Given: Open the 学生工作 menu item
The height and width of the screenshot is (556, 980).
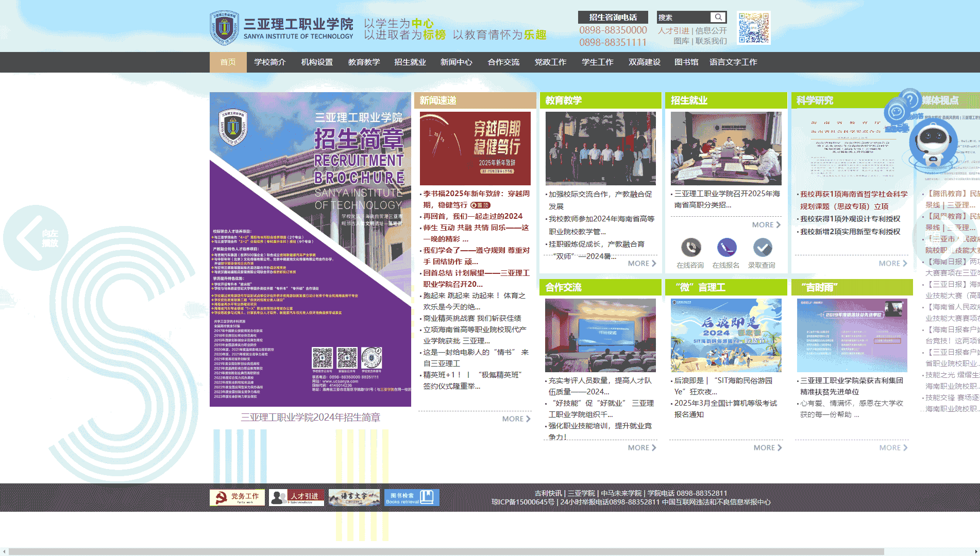Looking at the screenshot, I should (597, 62).
